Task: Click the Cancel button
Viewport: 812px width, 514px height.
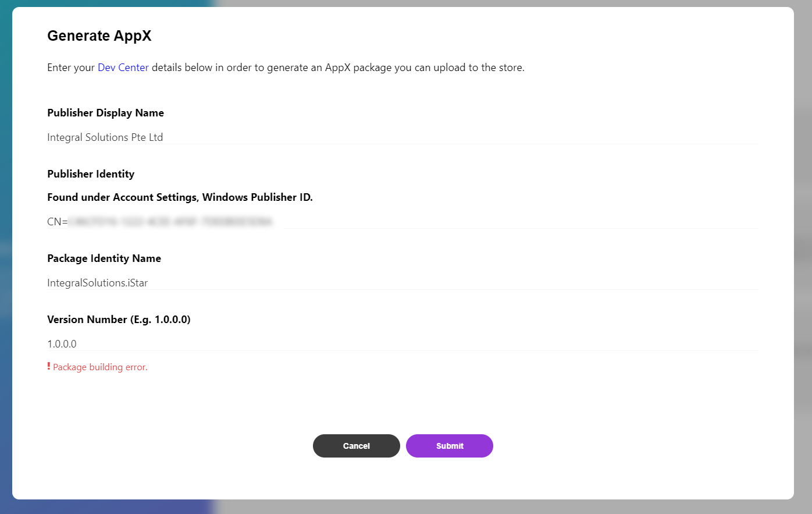Action: point(357,446)
